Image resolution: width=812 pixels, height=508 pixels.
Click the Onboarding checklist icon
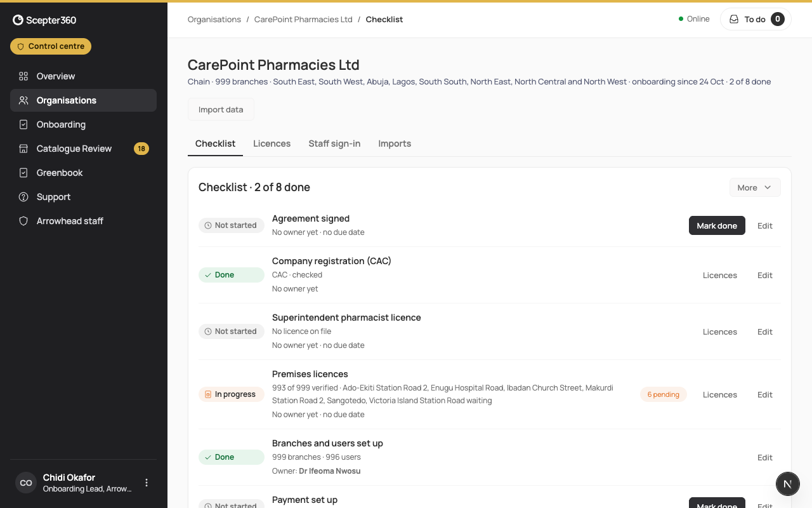(23, 124)
